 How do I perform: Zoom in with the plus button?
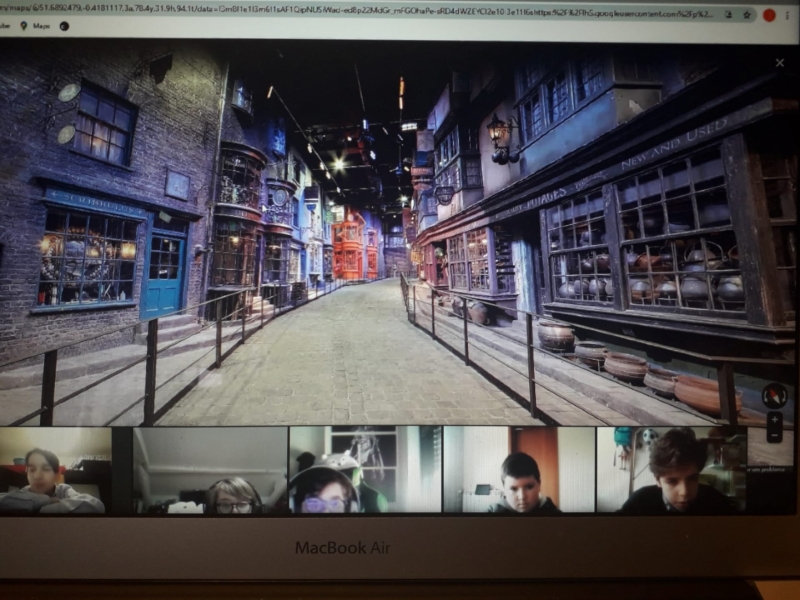click(774, 420)
